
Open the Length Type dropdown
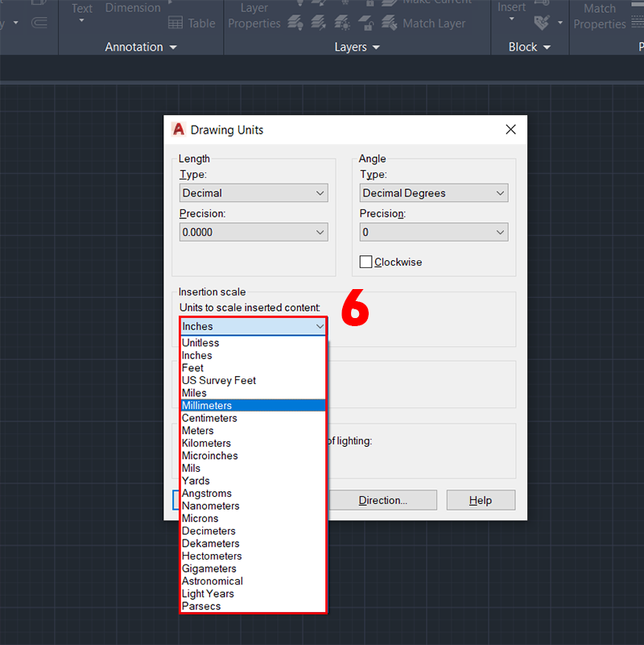pyautogui.click(x=254, y=193)
